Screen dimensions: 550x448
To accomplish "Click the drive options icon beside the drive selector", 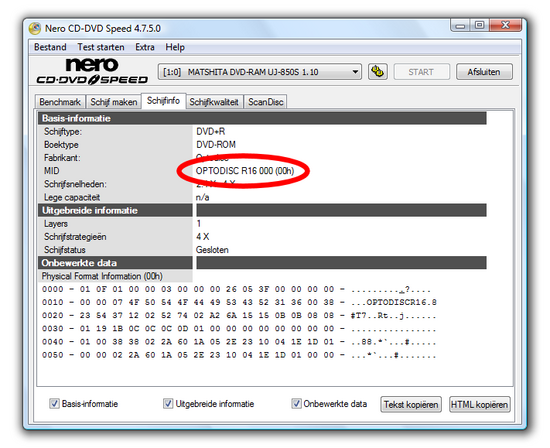I will pos(377,72).
